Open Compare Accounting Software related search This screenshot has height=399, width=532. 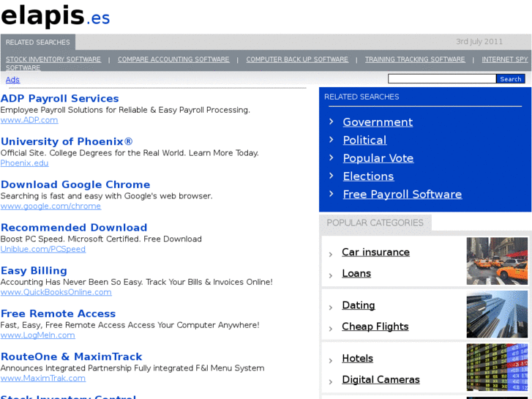pyautogui.click(x=173, y=59)
